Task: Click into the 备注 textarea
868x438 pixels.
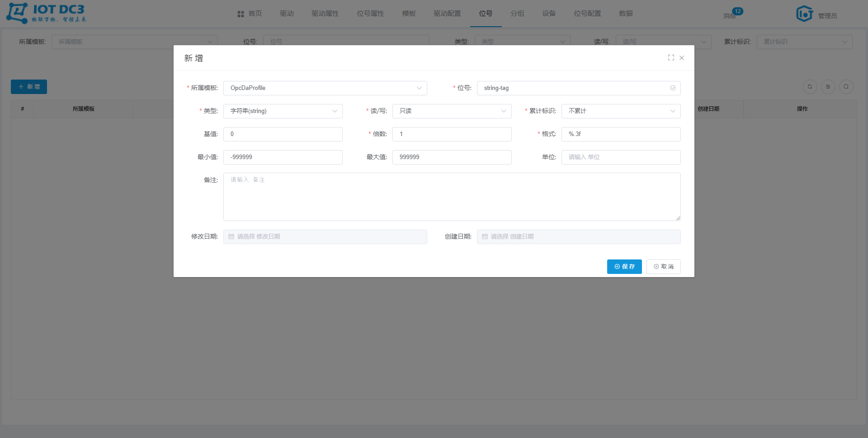Action: tap(452, 197)
